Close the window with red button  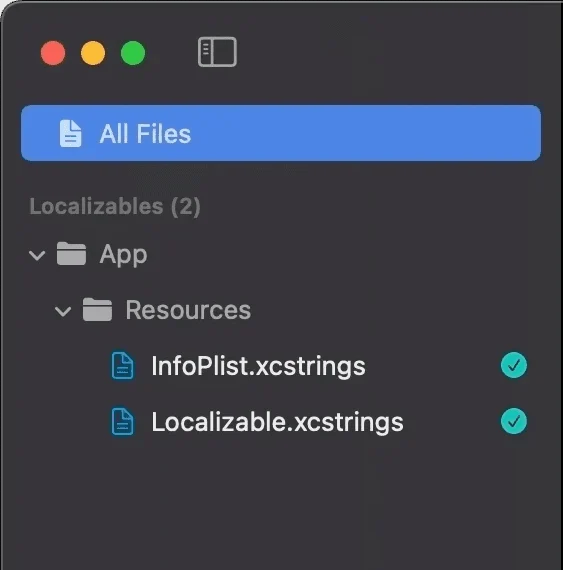point(53,53)
